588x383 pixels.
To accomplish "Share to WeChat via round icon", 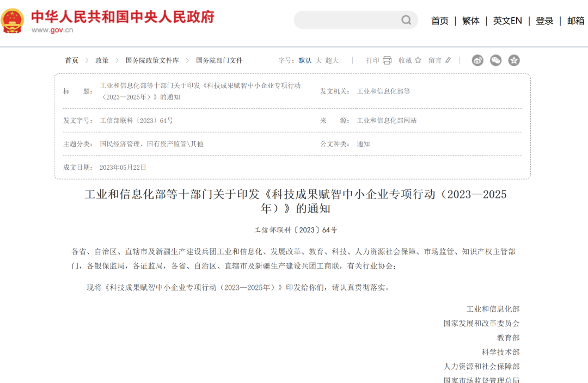I will 496,60.
